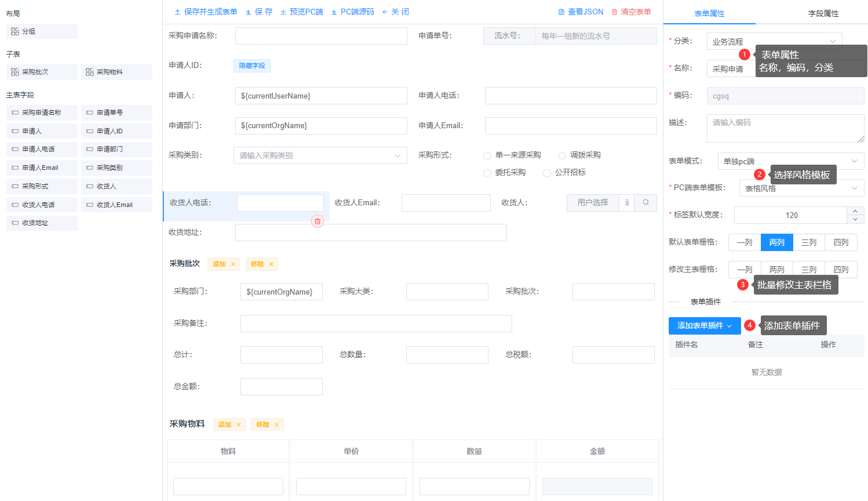Pick the 采购类别 field in the main field list
Screen dimensions: 868x501
(116, 168)
